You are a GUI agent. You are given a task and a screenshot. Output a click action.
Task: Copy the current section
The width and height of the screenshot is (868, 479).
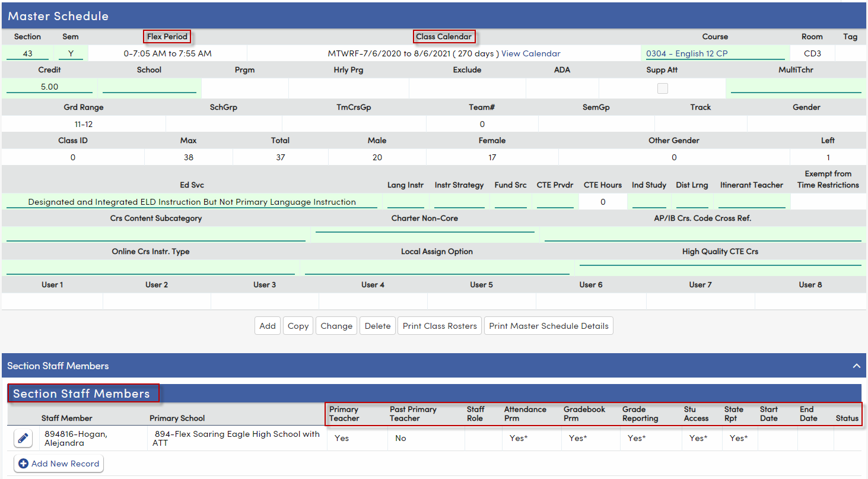tap(297, 325)
